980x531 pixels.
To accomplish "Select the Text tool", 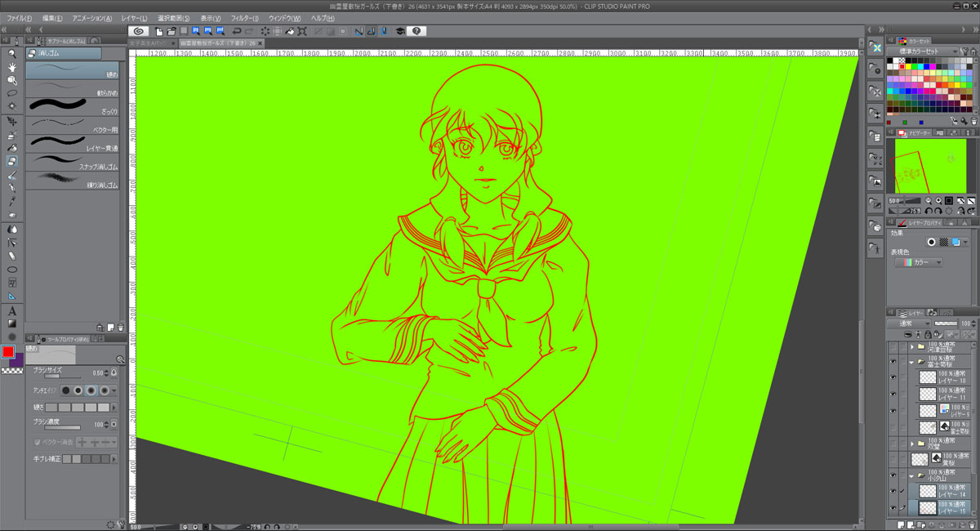I will pyautogui.click(x=12, y=310).
